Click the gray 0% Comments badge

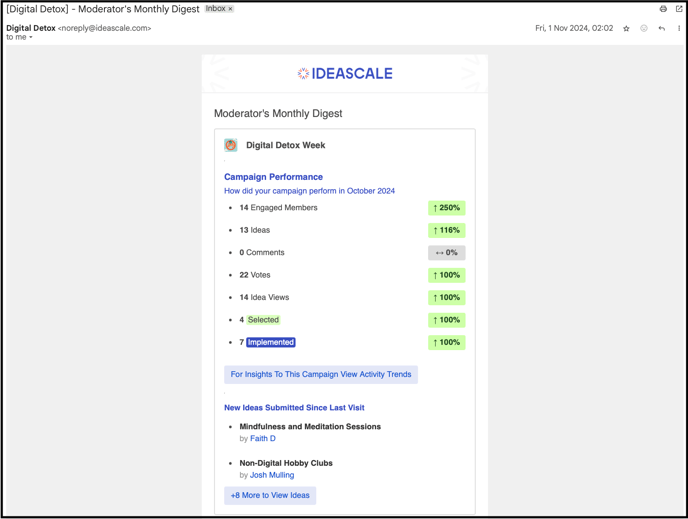click(447, 253)
